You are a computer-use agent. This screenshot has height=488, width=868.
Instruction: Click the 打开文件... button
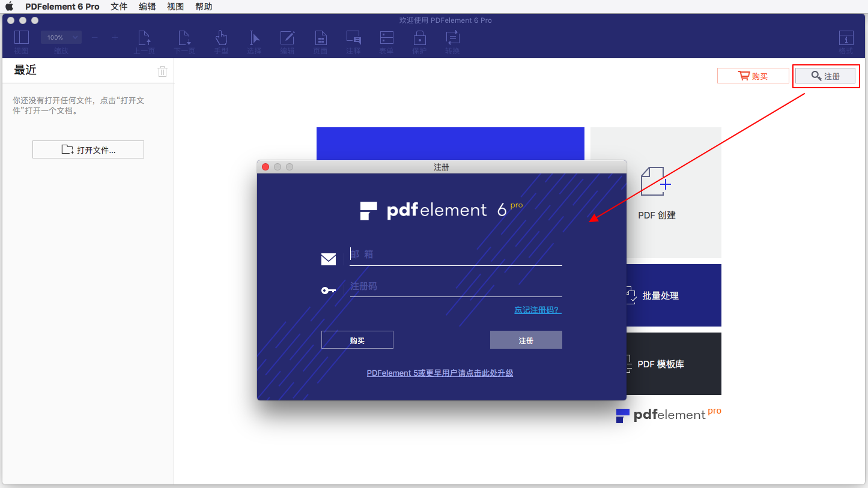click(x=88, y=149)
